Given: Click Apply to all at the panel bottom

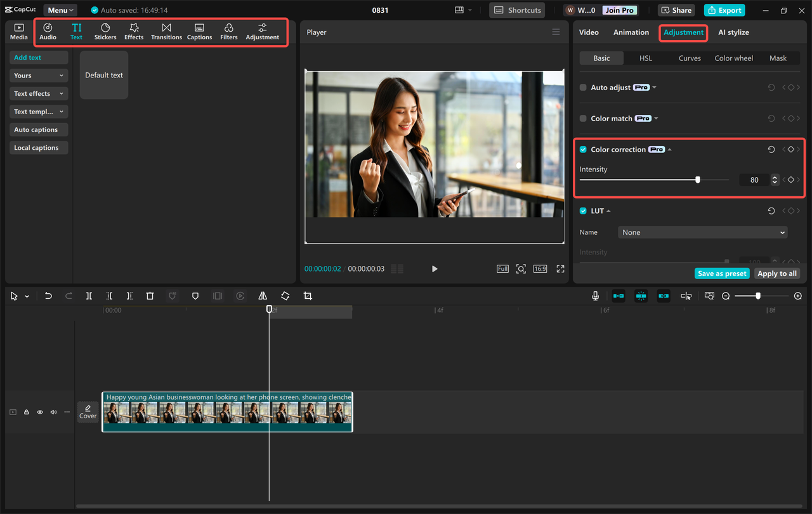Looking at the screenshot, I should tap(776, 273).
